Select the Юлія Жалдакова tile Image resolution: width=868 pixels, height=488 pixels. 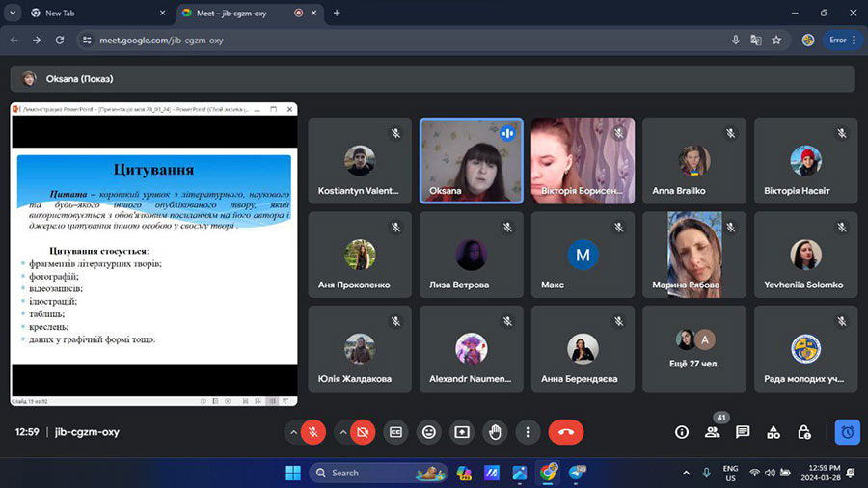pos(360,348)
